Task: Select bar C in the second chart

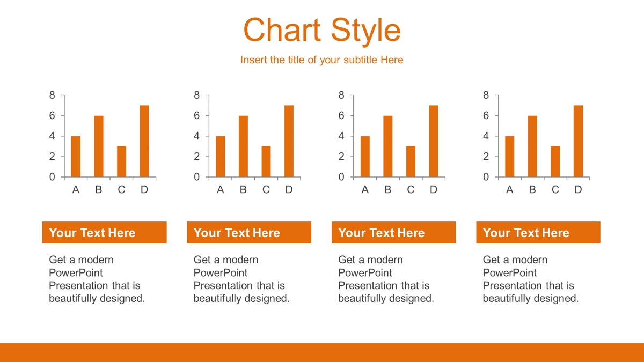Action: [266, 161]
